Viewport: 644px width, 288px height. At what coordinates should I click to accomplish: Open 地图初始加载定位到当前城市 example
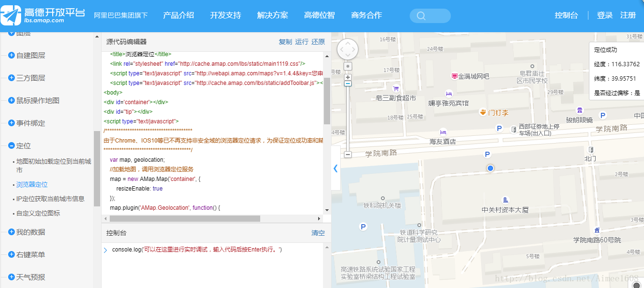tap(54, 166)
